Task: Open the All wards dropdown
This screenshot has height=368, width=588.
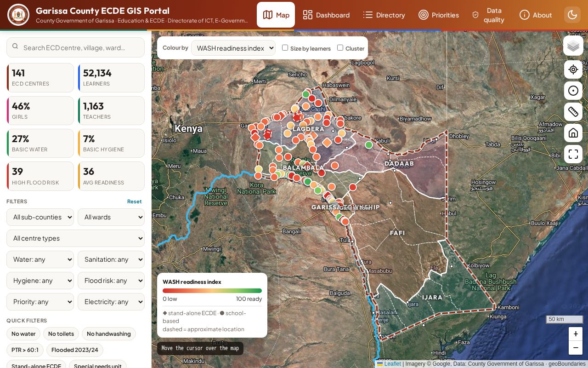Action: (x=111, y=217)
